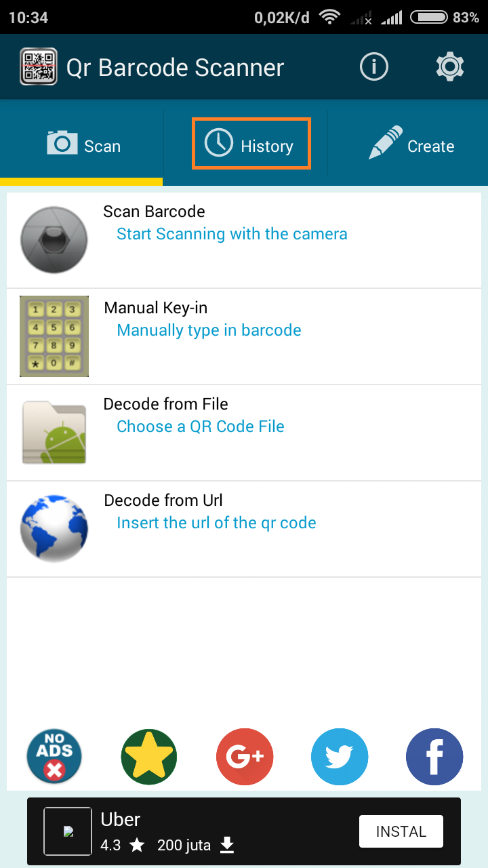Screen dimensions: 488x868
Task: Tap the No Ads icon
Action: [x=54, y=757]
